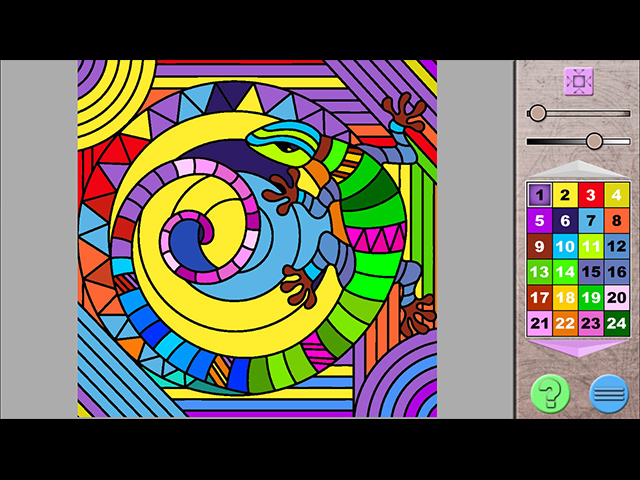Screen dimensions: 640x480
Task: Pick cyan swatch numbered 10
Action: pyautogui.click(x=565, y=246)
